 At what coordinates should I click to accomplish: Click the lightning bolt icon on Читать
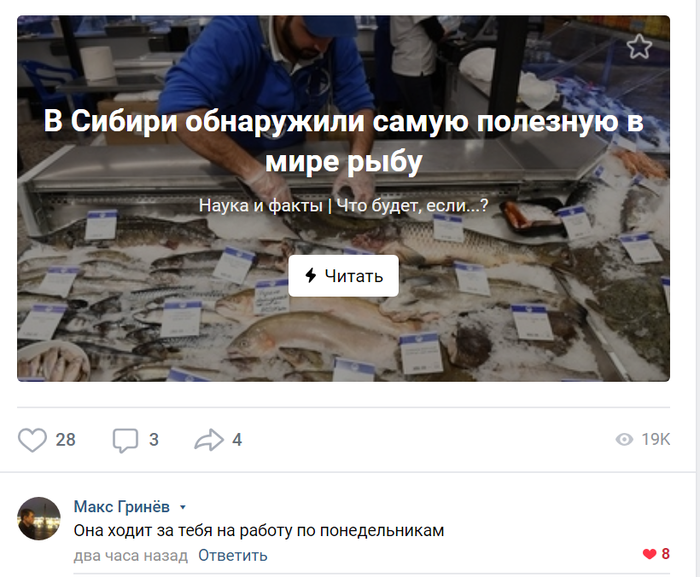[x=311, y=276]
